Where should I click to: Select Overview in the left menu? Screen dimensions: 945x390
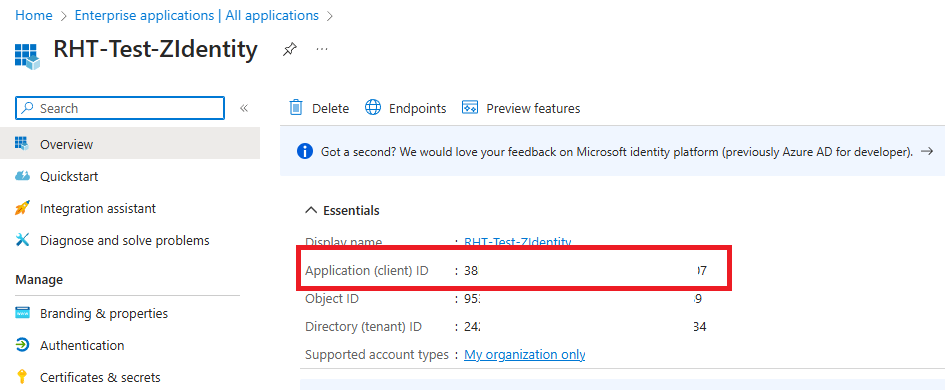[x=130, y=144]
